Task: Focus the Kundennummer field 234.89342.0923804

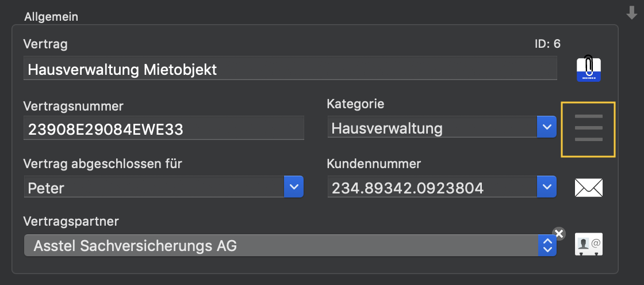Action: click(x=432, y=187)
